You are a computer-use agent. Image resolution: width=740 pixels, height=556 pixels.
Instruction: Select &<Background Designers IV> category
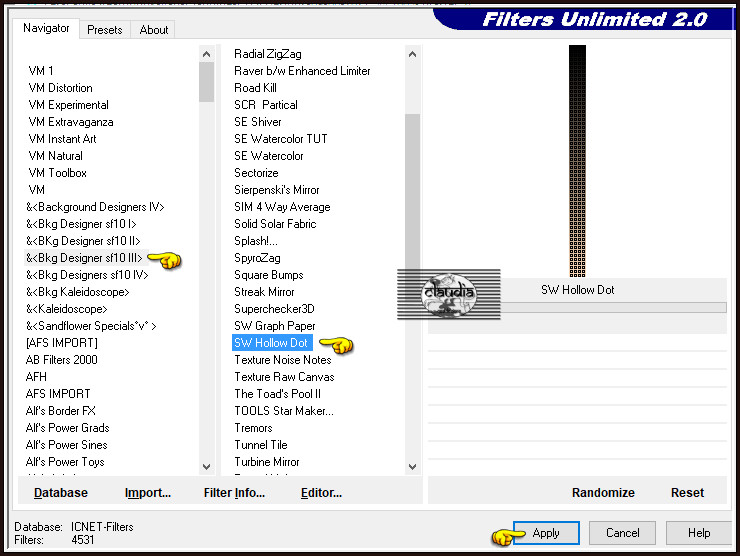coord(95,207)
